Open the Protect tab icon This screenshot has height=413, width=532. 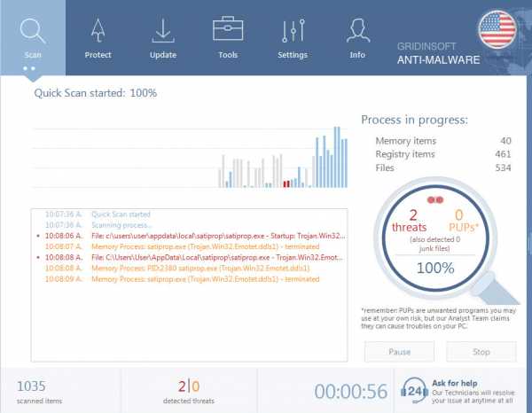98,30
